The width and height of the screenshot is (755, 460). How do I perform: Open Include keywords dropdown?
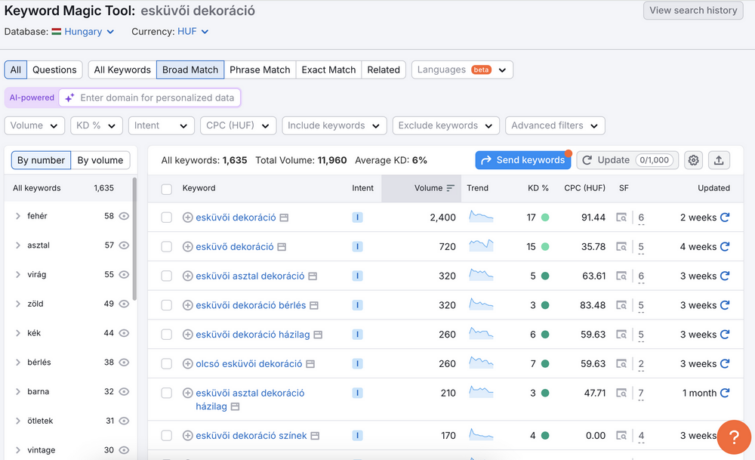(x=334, y=126)
